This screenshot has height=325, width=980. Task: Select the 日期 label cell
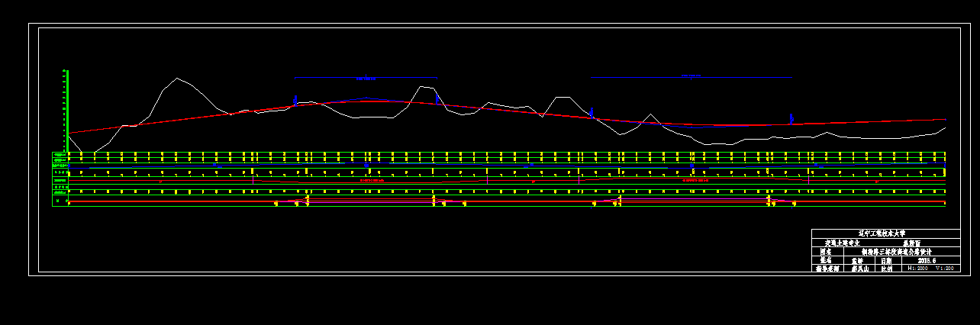click(x=887, y=260)
